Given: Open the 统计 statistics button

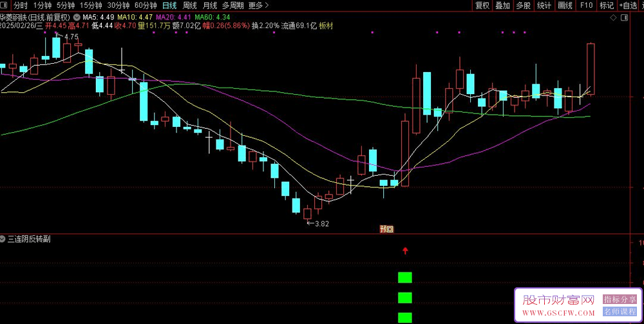Looking at the screenshot, I should tap(544, 5).
